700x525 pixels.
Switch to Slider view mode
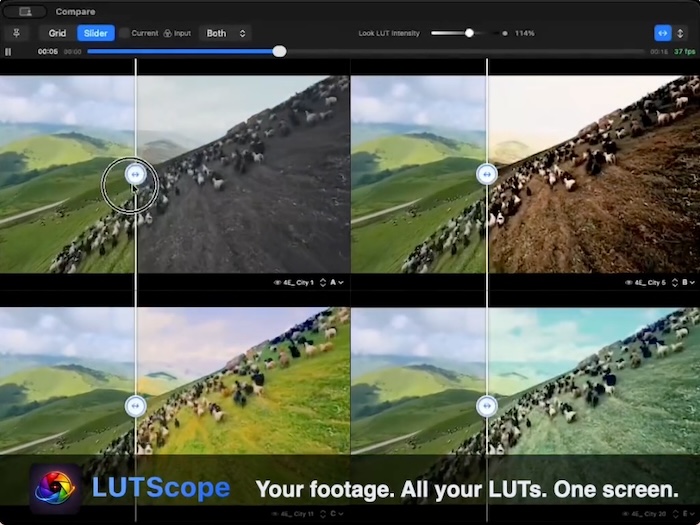95,33
